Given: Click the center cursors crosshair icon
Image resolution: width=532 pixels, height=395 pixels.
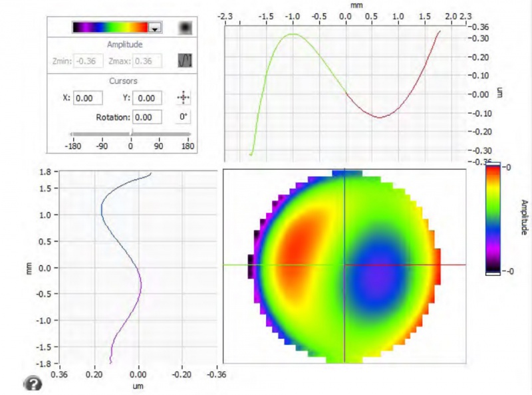Looking at the screenshot, I should pos(184,98).
